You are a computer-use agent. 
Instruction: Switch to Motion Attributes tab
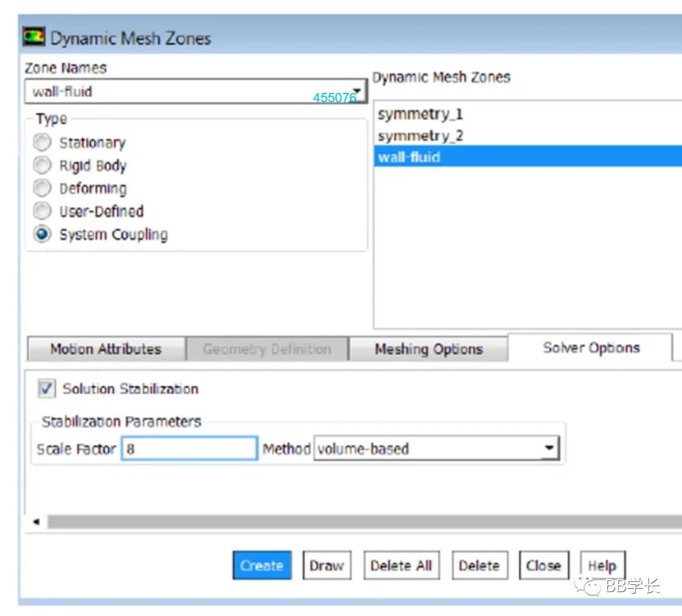[x=105, y=349]
